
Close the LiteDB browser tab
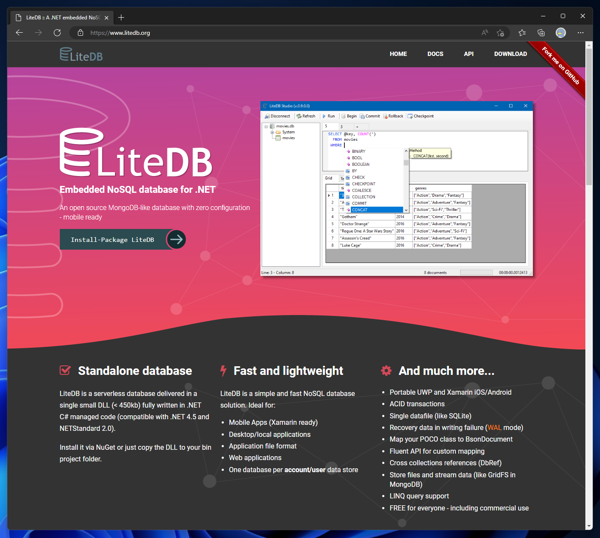[106, 18]
